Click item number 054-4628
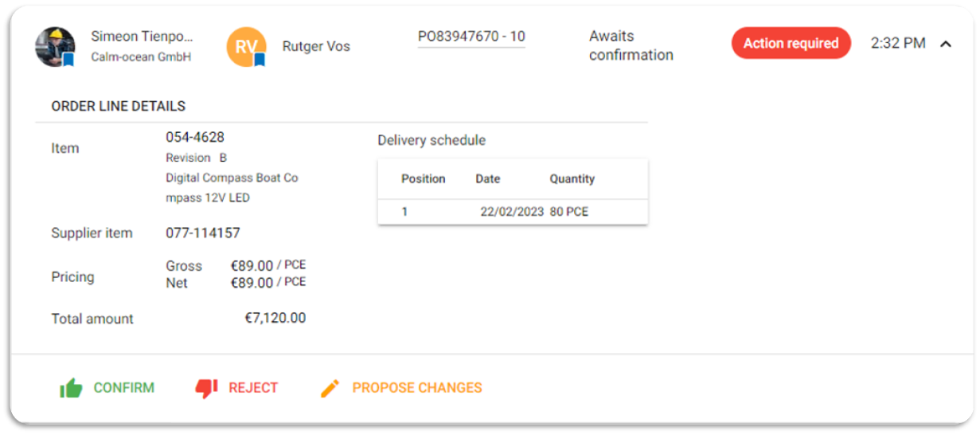The image size is (980, 435). coord(195,137)
